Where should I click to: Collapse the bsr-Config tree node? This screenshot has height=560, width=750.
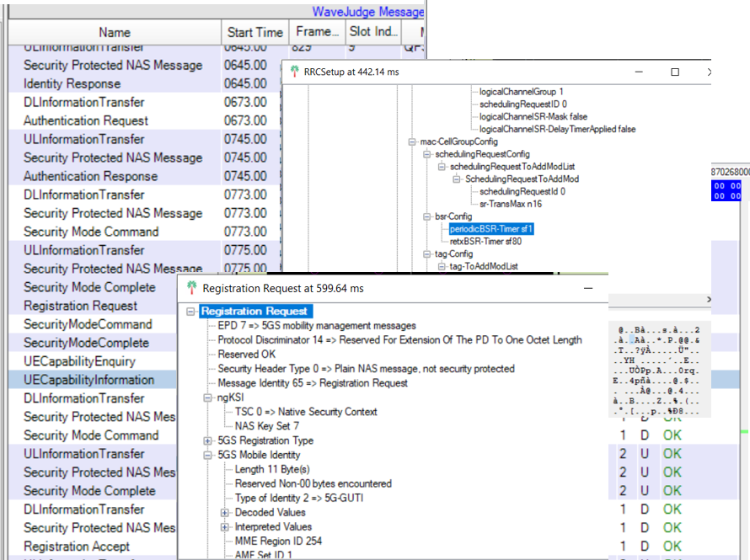click(427, 216)
